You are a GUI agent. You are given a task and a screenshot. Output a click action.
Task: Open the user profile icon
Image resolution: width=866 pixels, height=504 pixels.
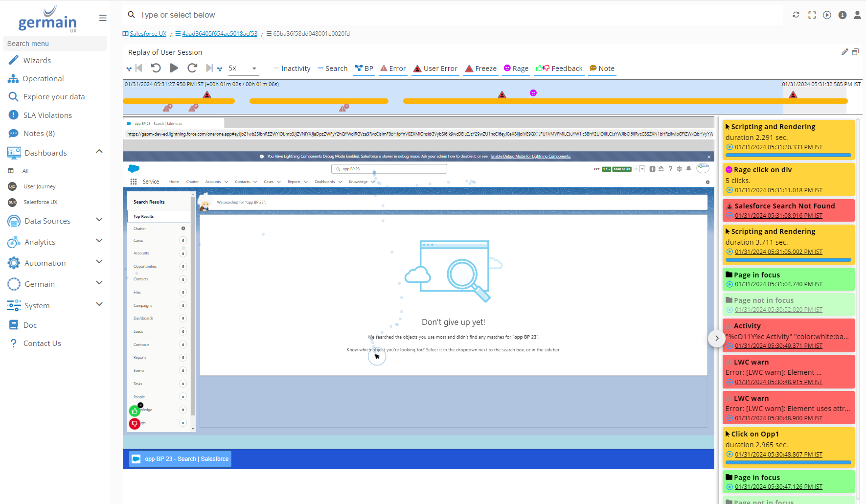(857, 15)
